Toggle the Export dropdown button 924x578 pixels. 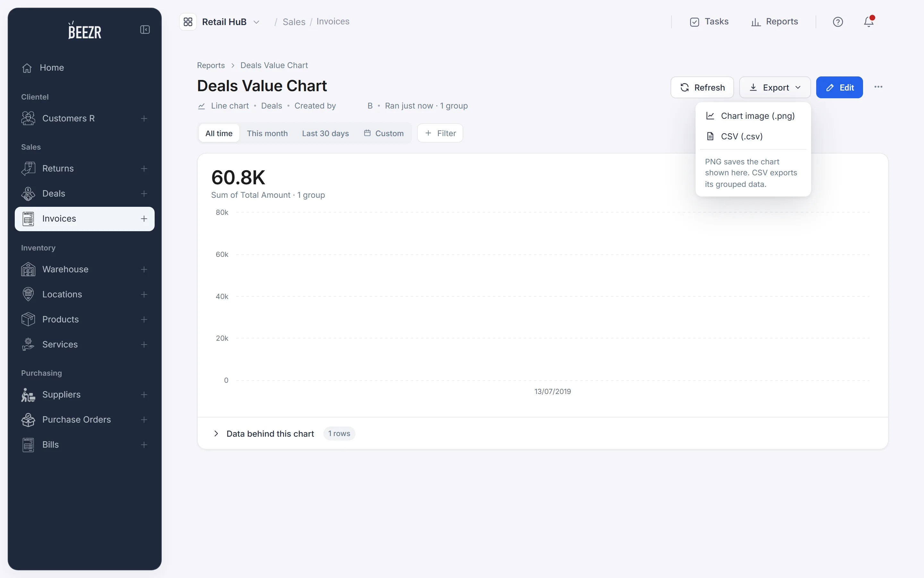click(x=775, y=88)
